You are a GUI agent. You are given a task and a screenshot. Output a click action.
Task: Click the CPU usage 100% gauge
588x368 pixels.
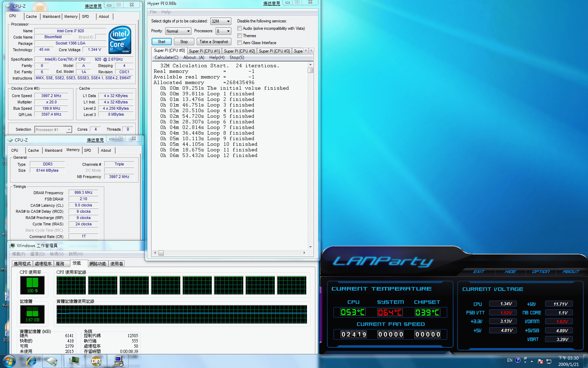pyautogui.click(x=32, y=285)
